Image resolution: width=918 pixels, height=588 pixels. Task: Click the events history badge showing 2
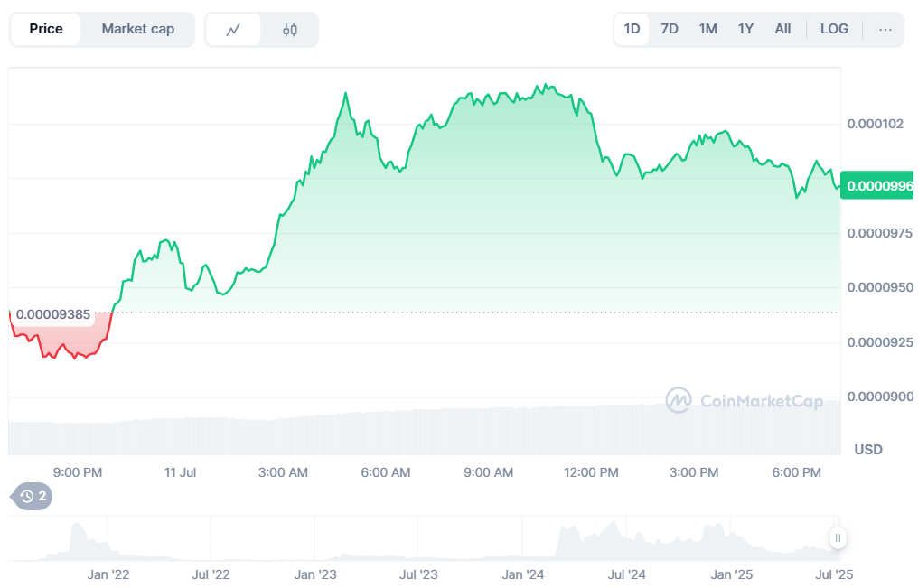[x=32, y=496]
